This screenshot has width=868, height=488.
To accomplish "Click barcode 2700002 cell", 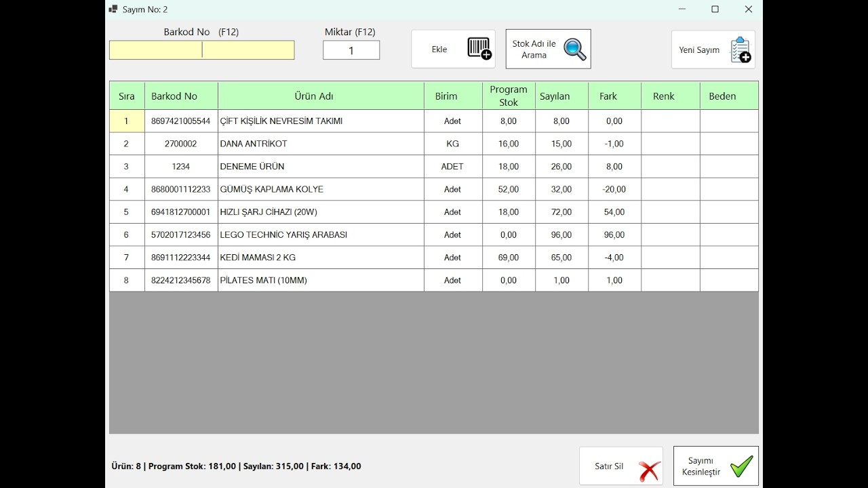I will click(x=181, y=144).
